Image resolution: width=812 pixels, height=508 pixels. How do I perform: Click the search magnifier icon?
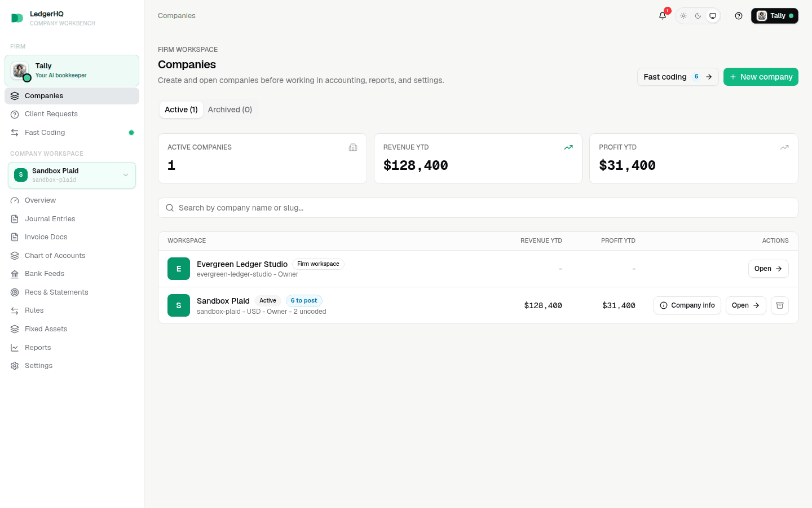tap(170, 208)
